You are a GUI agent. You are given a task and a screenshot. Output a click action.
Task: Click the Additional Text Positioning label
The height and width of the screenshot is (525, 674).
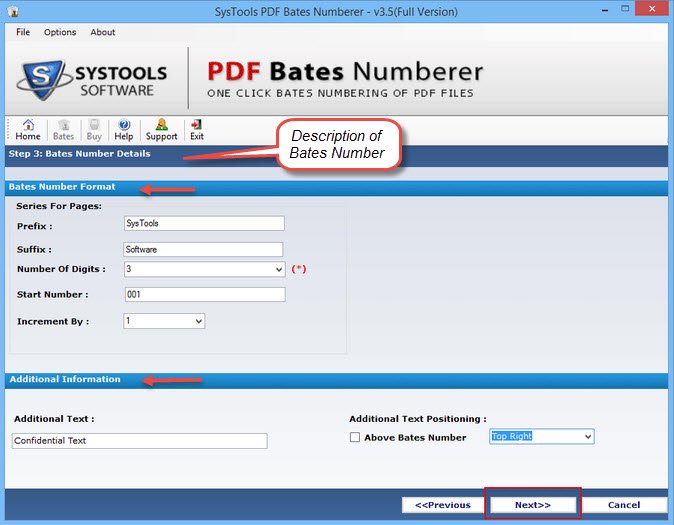[x=418, y=419]
